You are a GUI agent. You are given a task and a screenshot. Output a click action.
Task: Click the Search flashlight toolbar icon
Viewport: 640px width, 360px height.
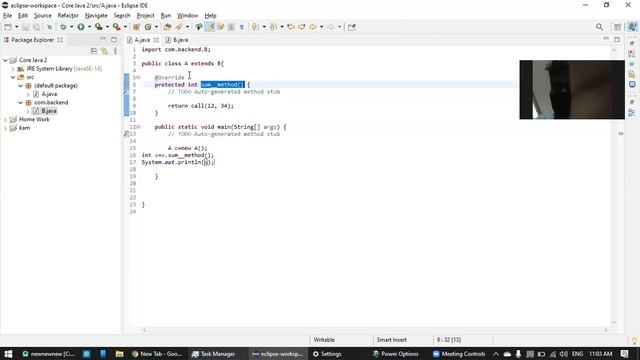click(x=179, y=27)
